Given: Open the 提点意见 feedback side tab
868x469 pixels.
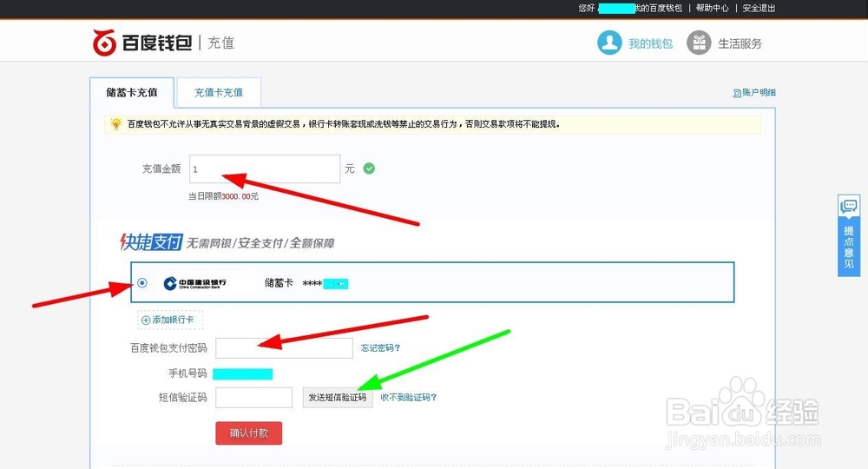Looking at the screenshot, I should [x=849, y=235].
